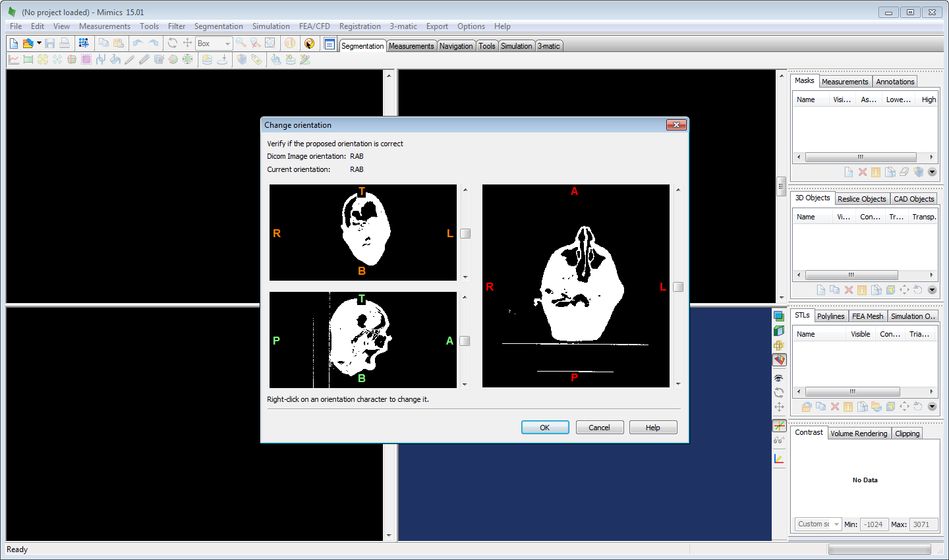Screen dimensions: 949x560
Task: Click the Import Images icon
Action: pos(84,43)
